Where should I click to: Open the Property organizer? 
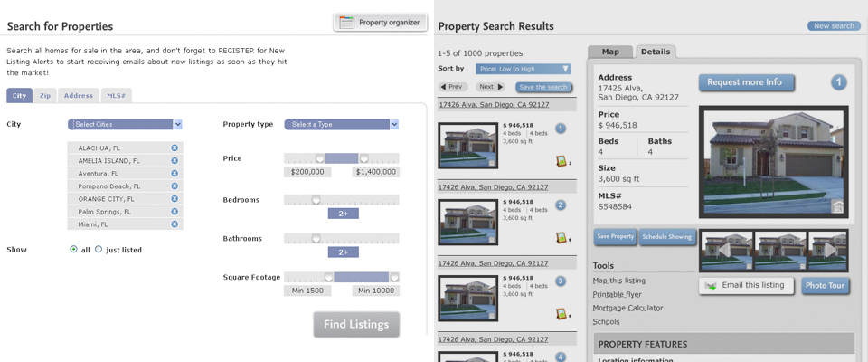point(381,23)
